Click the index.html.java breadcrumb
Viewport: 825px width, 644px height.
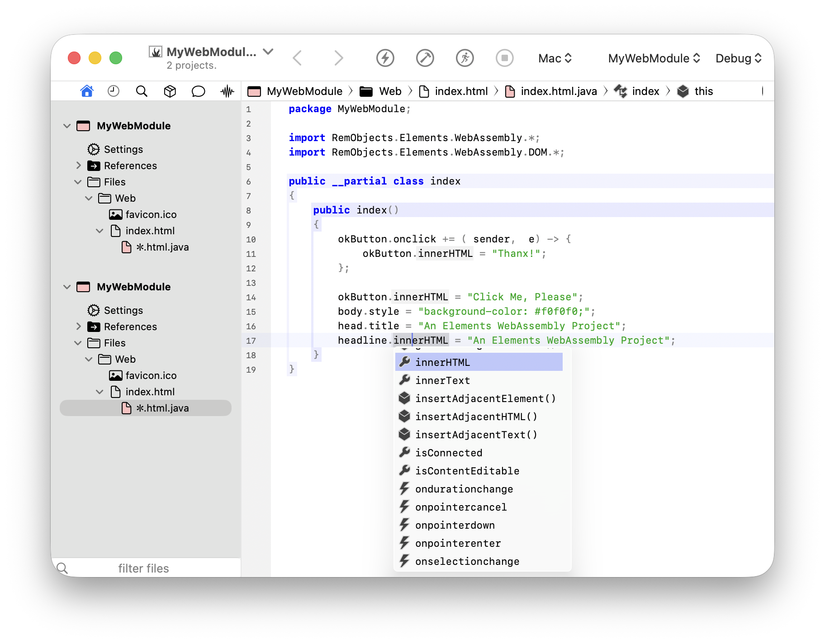(x=551, y=91)
